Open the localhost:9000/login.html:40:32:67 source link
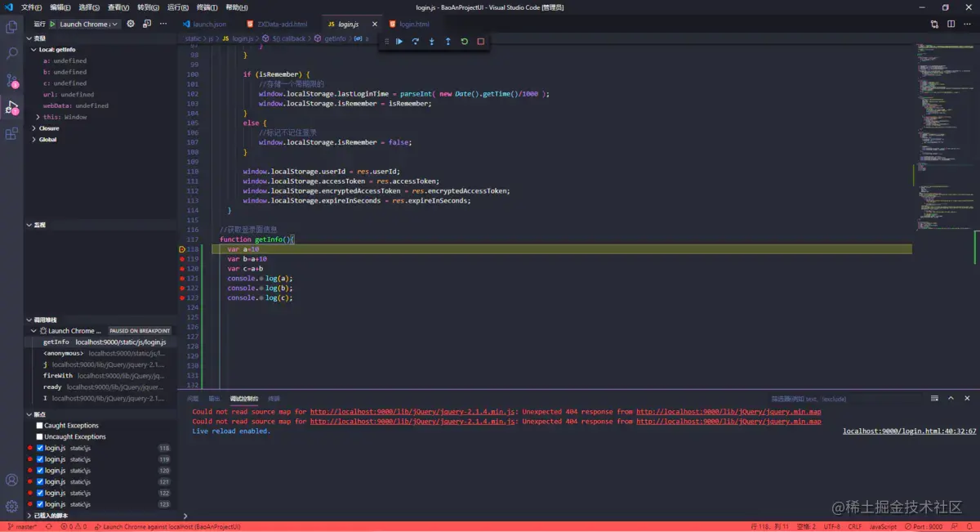Screen dimensions: 980x532 [909, 431]
